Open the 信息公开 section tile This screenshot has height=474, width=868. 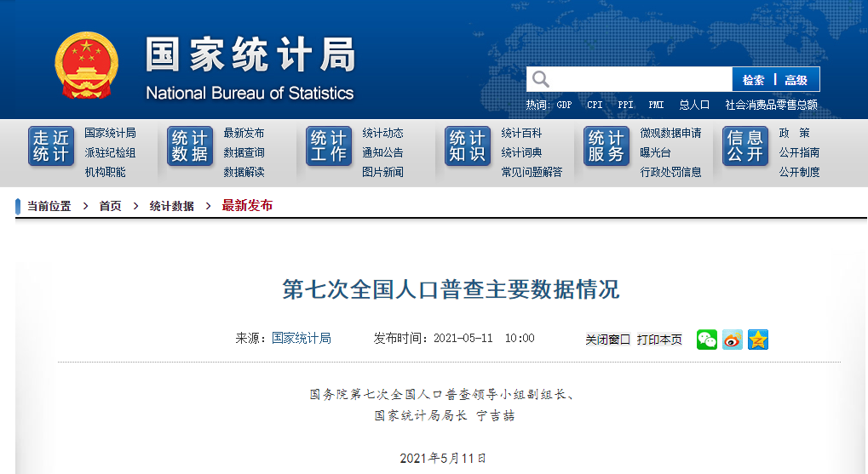click(x=745, y=146)
